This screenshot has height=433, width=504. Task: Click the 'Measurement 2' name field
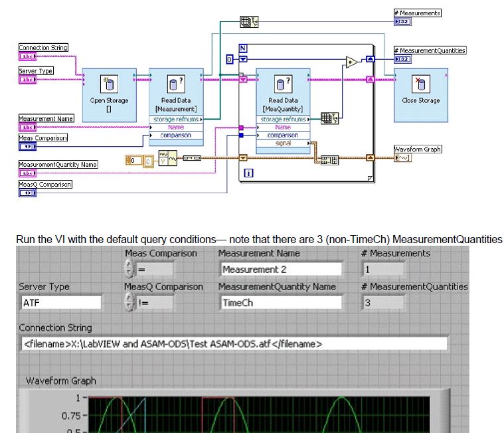[x=281, y=269]
